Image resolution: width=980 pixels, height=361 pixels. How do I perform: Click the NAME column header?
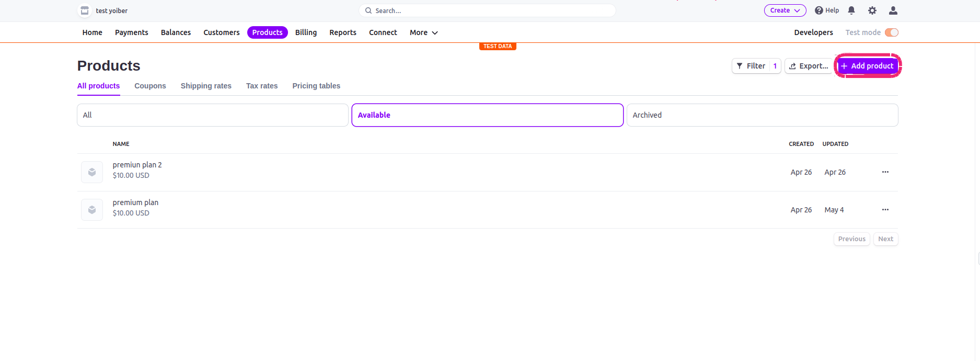(x=121, y=144)
